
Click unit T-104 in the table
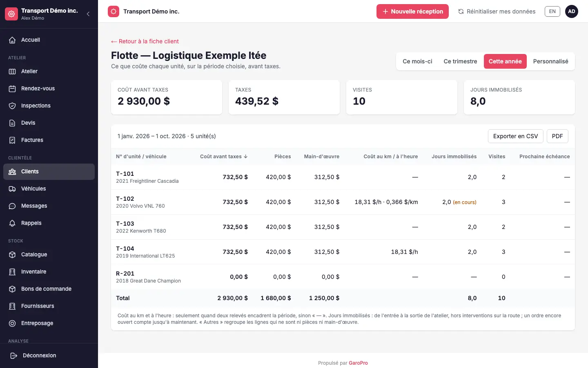click(x=125, y=249)
